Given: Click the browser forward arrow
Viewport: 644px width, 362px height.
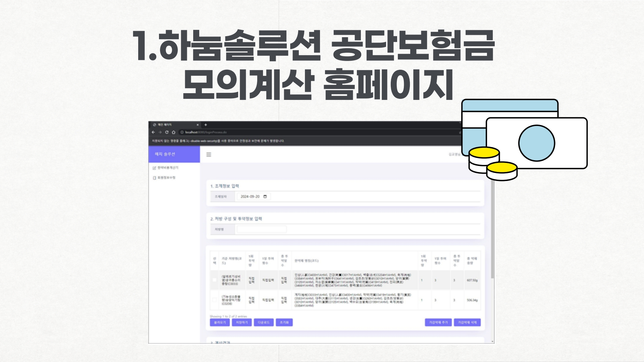Looking at the screenshot, I should pos(160,132).
